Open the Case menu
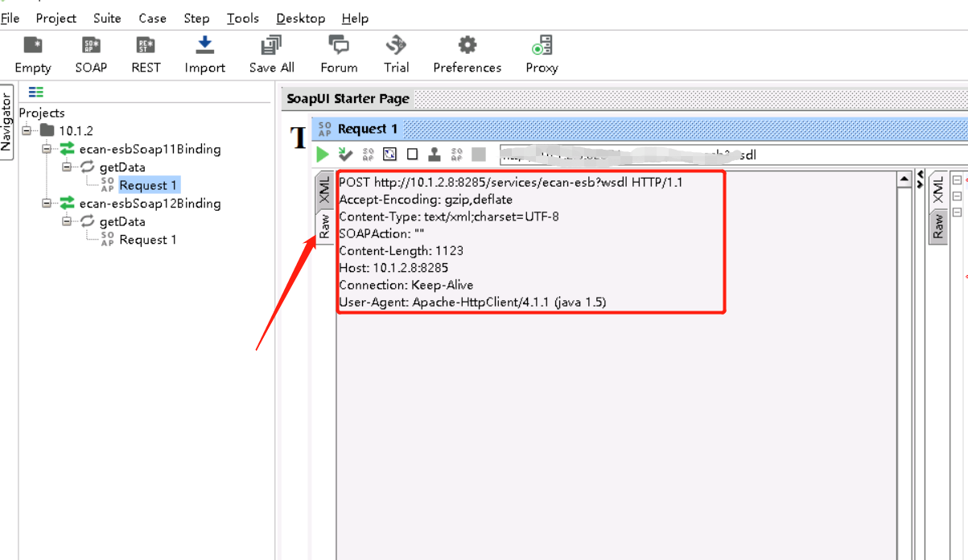 pyautogui.click(x=152, y=18)
